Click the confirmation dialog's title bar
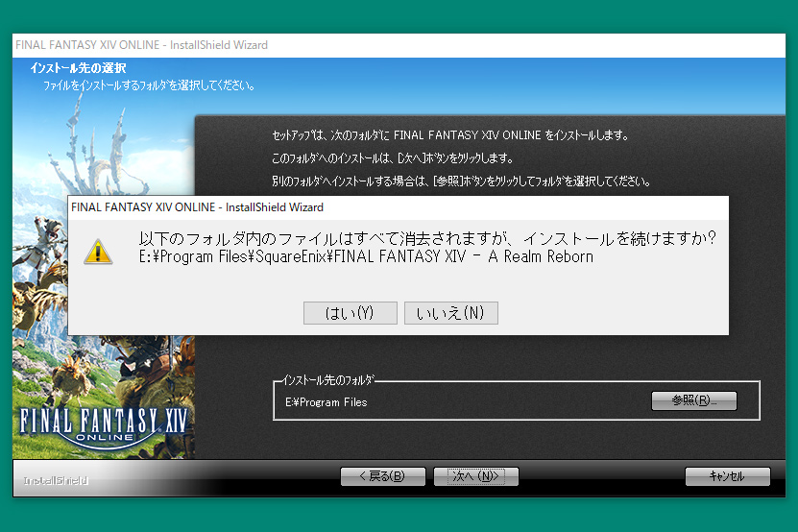798x532 pixels. (x=288, y=206)
